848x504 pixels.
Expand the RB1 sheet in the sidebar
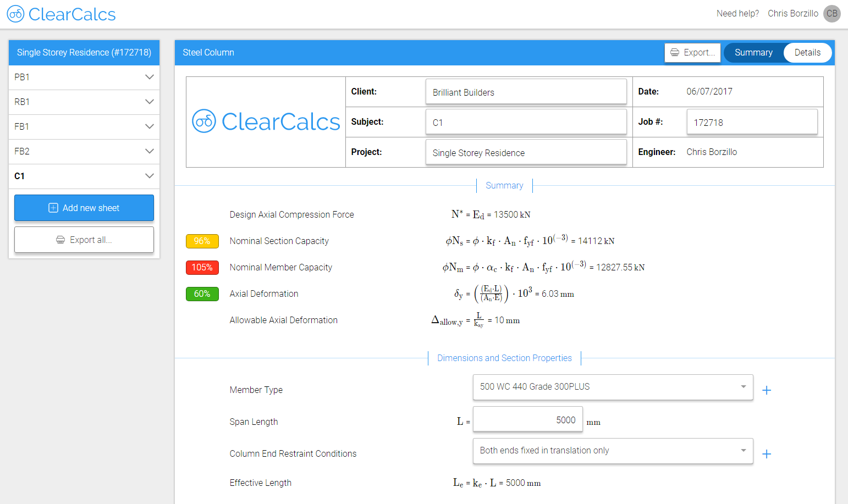pos(149,102)
